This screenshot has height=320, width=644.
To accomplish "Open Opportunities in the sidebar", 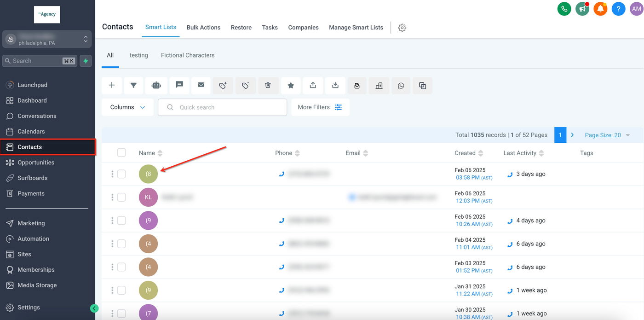I will (x=36, y=163).
